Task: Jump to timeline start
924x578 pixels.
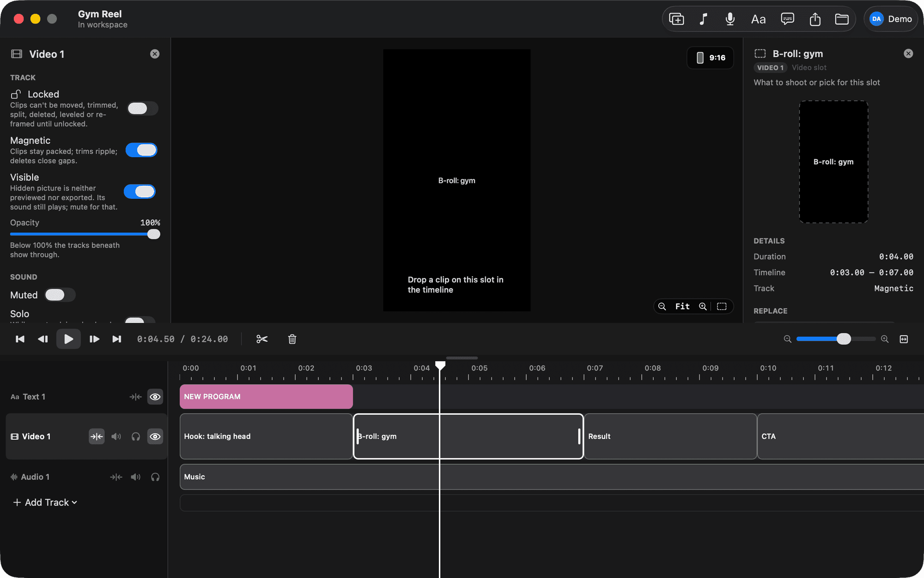Action: click(20, 339)
